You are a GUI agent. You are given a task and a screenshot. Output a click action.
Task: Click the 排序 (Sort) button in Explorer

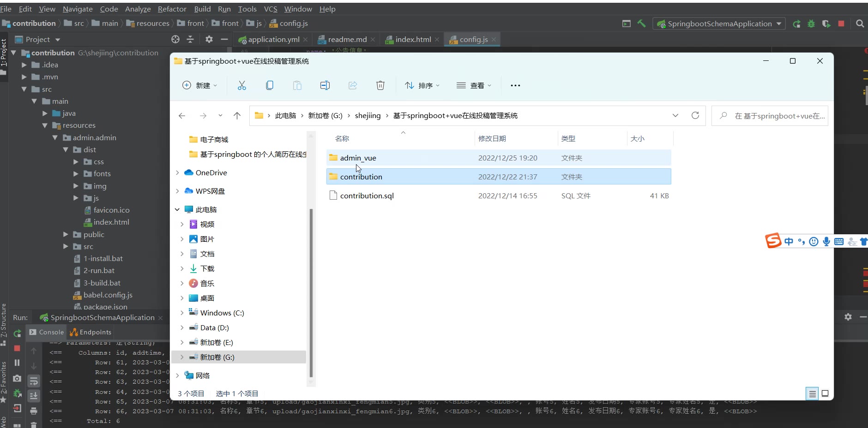(x=422, y=85)
